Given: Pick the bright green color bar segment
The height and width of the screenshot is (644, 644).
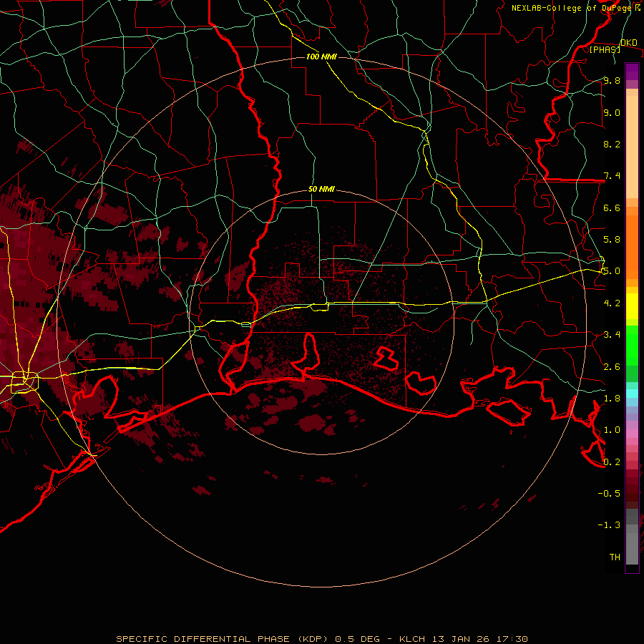Looking at the screenshot, I should (x=632, y=346).
